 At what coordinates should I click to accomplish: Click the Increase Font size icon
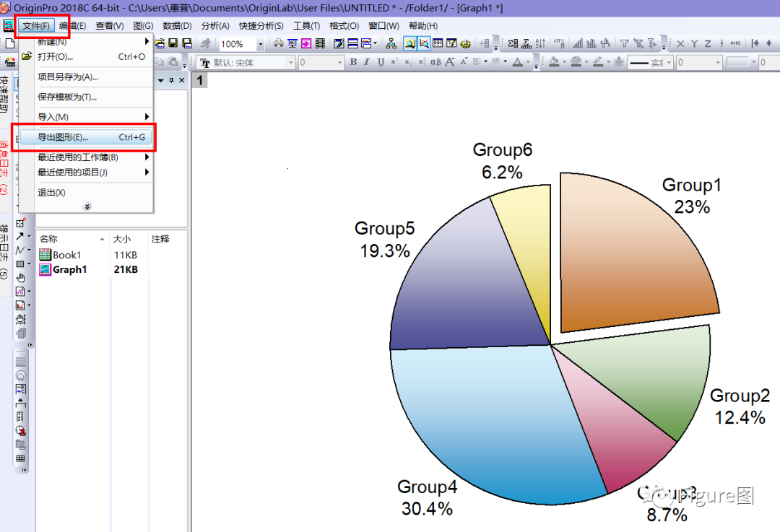tap(450, 62)
